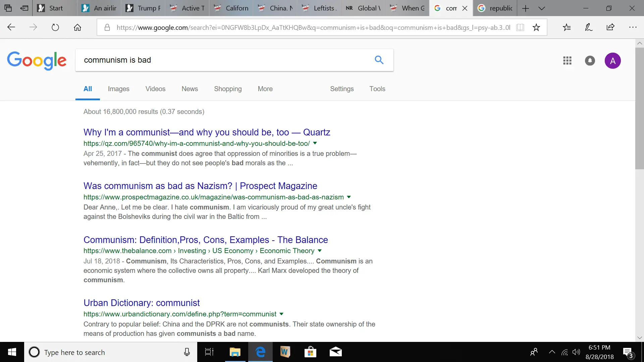
Task: Refresh the Google results page
Action: pyautogui.click(x=55, y=27)
